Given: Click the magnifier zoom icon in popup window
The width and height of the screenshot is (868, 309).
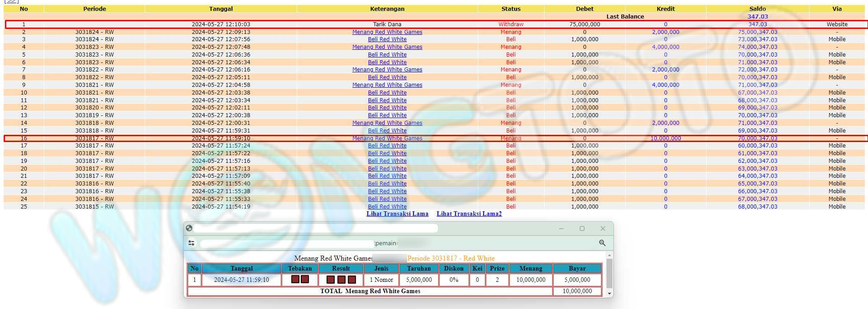Looking at the screenshot, I should coord(602,243).
